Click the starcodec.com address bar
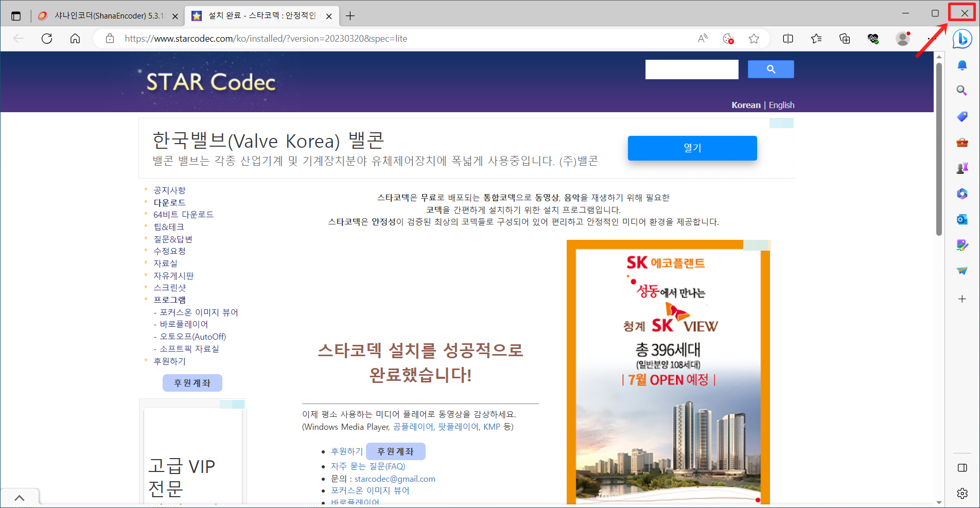 pyautogui.click(x=266, y=39)
